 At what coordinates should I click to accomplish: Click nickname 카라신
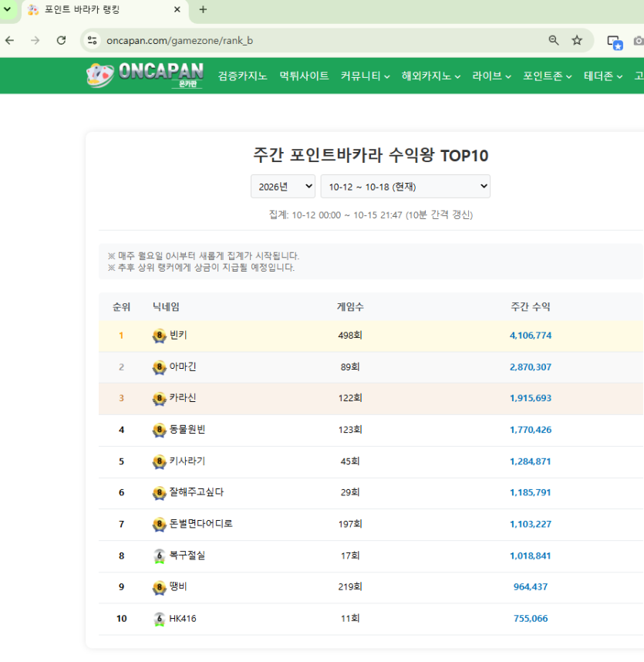tap(183, 397)
